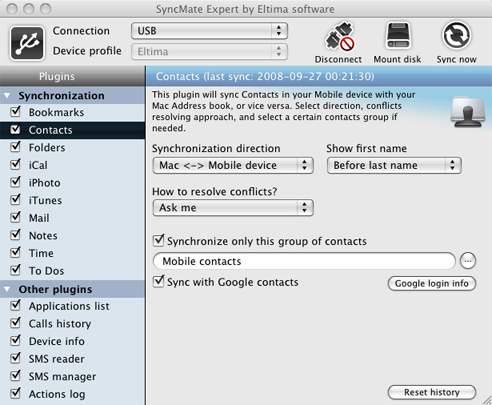Select the To Dos plugin
Image resolution: width=492 pixels, height=405 pixels.
(72, 271)
